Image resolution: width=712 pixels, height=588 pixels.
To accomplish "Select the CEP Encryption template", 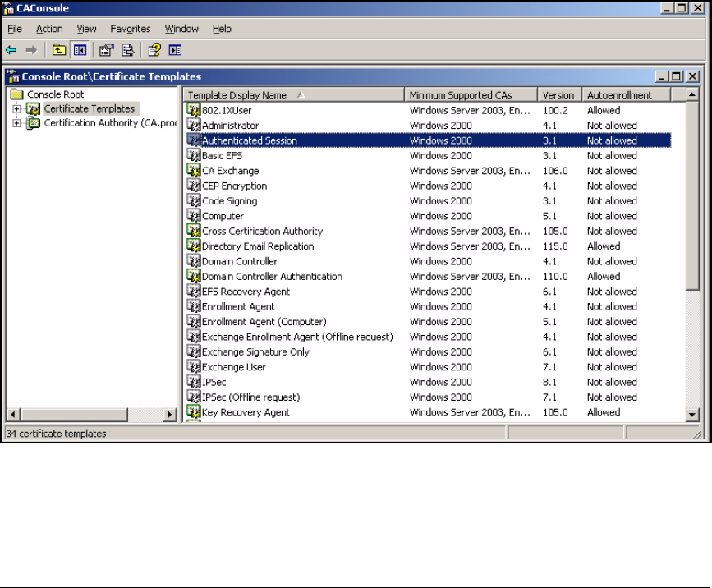I will (x=234, y=186).
